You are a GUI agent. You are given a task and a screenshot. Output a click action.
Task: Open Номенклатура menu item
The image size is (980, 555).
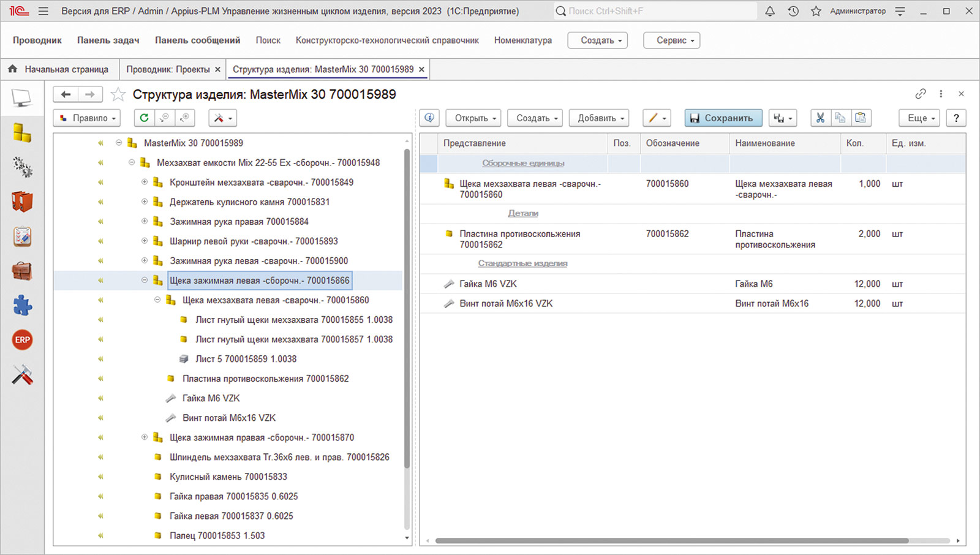pyautogui.click(x=523, y=40)
